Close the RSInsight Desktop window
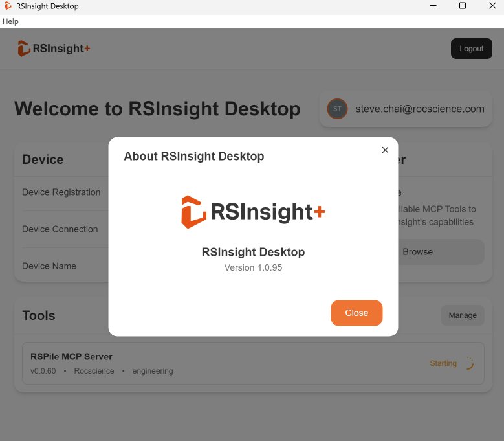Image resolution: width=504 pixels, height=441 pixels. pyautogui.click(x=492, y=6)
